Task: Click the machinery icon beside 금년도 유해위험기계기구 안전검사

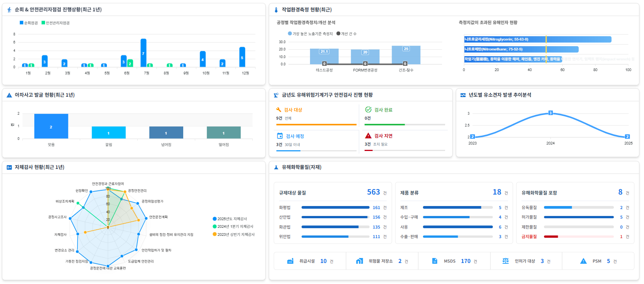Action: 276,95
